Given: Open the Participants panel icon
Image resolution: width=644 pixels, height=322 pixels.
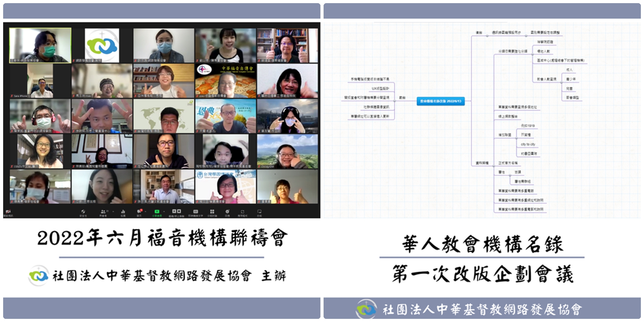Looking at the screenshot, I should tap(103, 212).
